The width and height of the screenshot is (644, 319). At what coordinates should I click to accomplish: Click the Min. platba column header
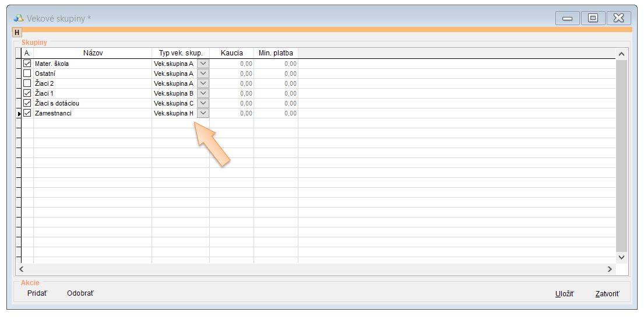276,53
